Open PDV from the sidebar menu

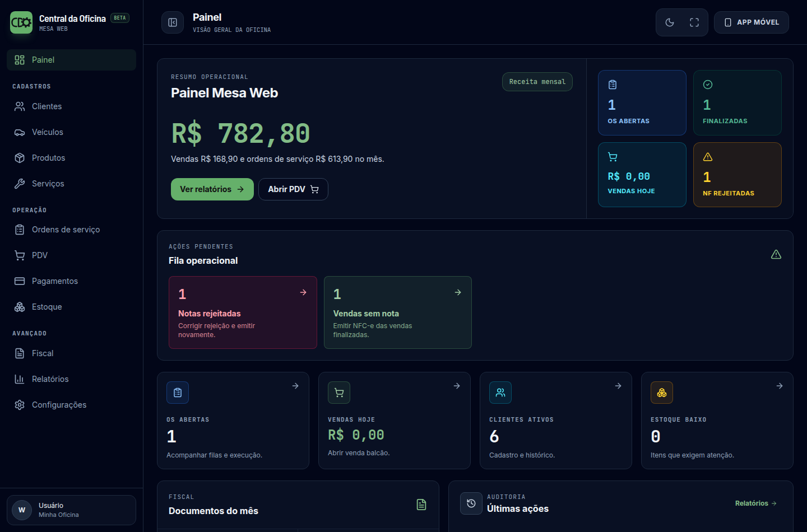[71, 255]
